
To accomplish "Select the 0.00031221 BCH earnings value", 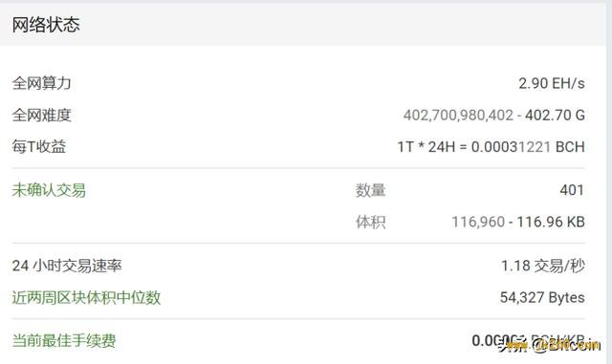I will (x=528, y=147).
